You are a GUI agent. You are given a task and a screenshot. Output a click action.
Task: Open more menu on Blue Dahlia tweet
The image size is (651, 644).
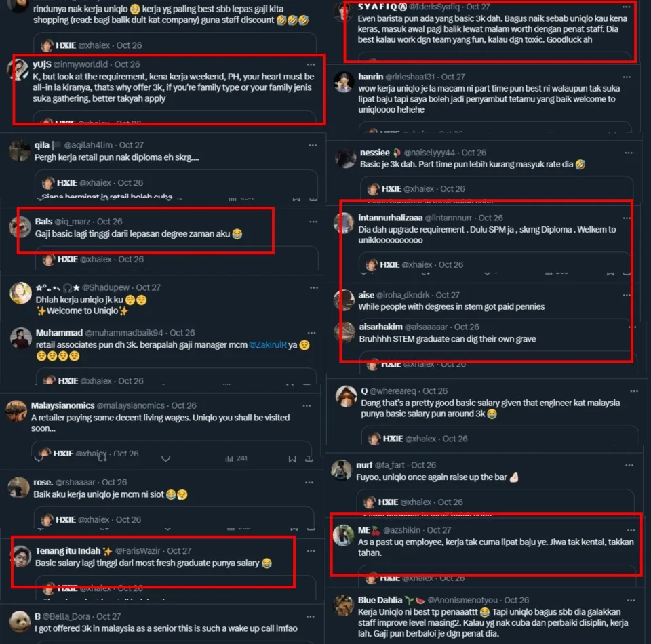click(631, 601)
